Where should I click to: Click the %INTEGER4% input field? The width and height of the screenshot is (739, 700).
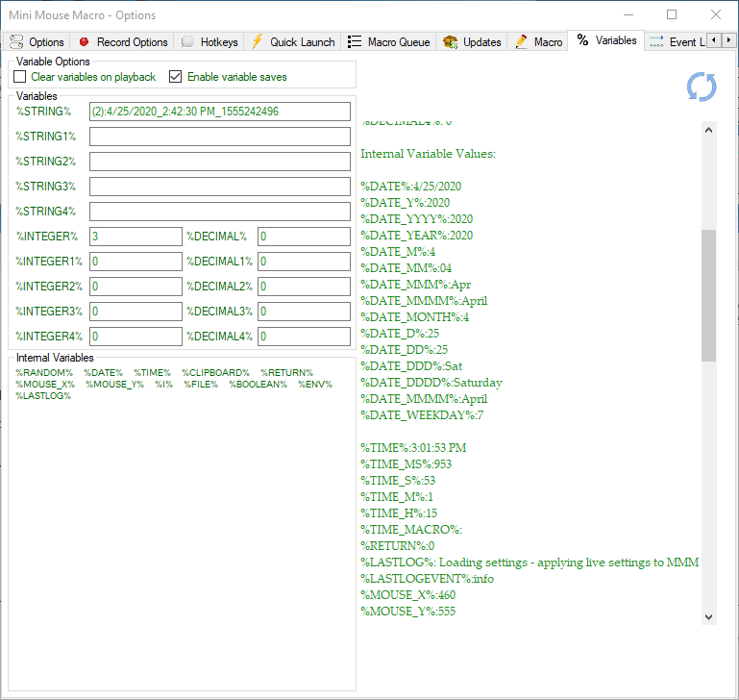pos(135,337)
